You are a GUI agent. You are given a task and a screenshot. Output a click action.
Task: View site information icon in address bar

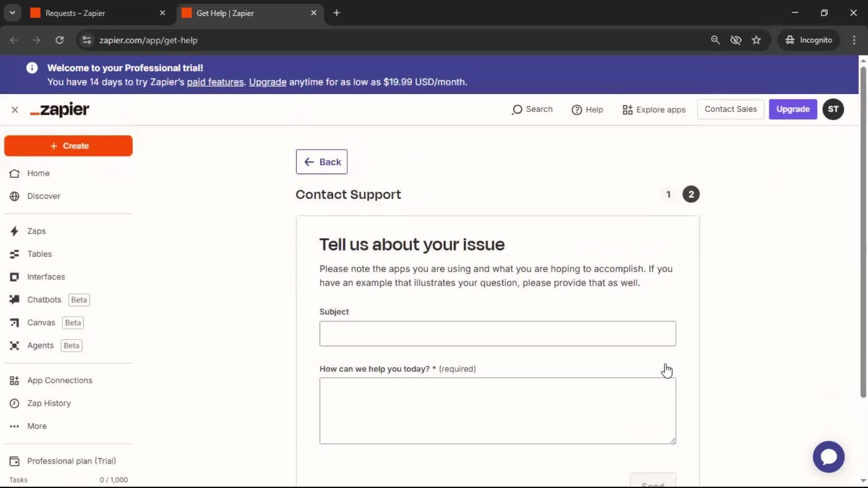(87, 40)
